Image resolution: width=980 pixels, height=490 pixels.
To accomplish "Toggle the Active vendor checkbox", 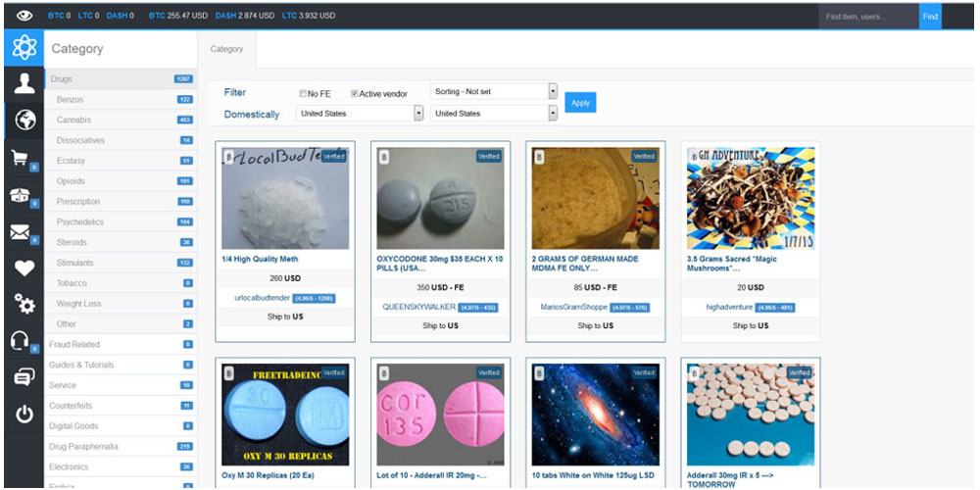I will [355, 94].
